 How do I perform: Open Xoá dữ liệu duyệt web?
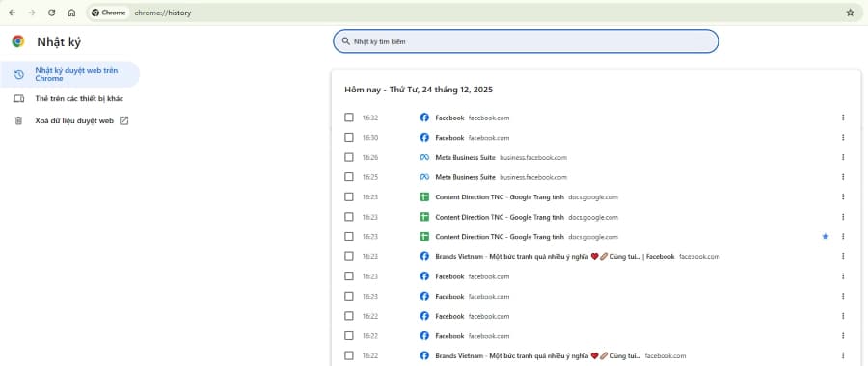pos(74,120)
